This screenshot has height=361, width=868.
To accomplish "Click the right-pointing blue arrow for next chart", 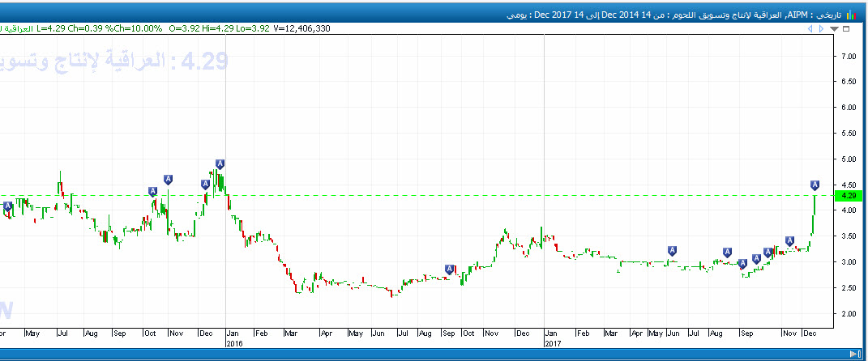I will (822, 28).
